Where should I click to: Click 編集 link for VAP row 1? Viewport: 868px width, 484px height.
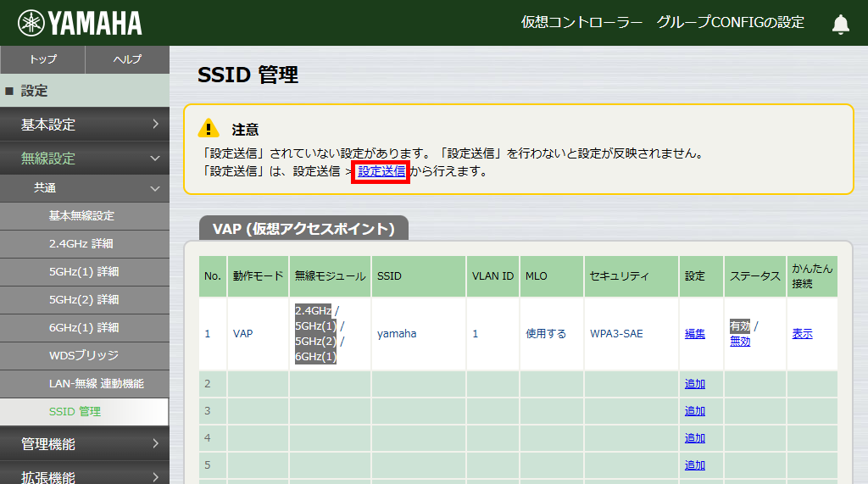(695, 333)
